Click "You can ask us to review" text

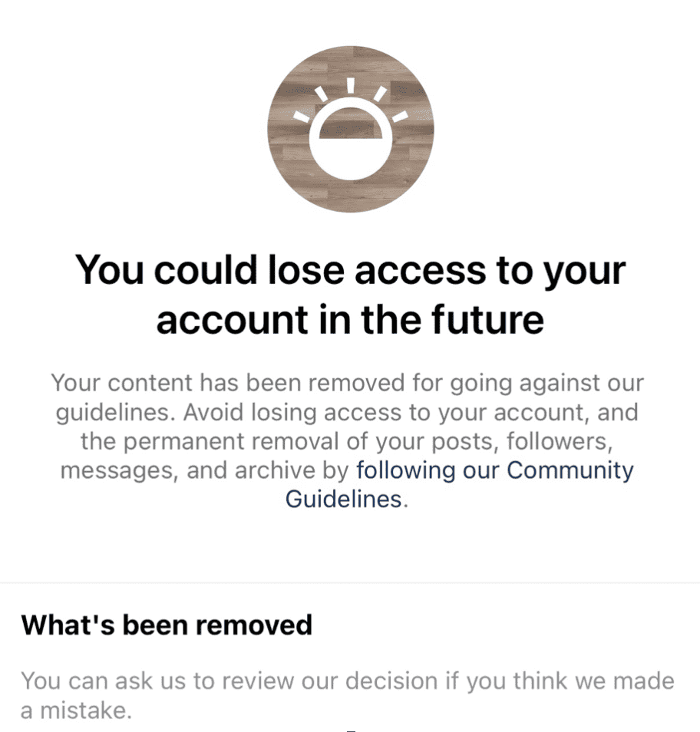pos(154,681)
